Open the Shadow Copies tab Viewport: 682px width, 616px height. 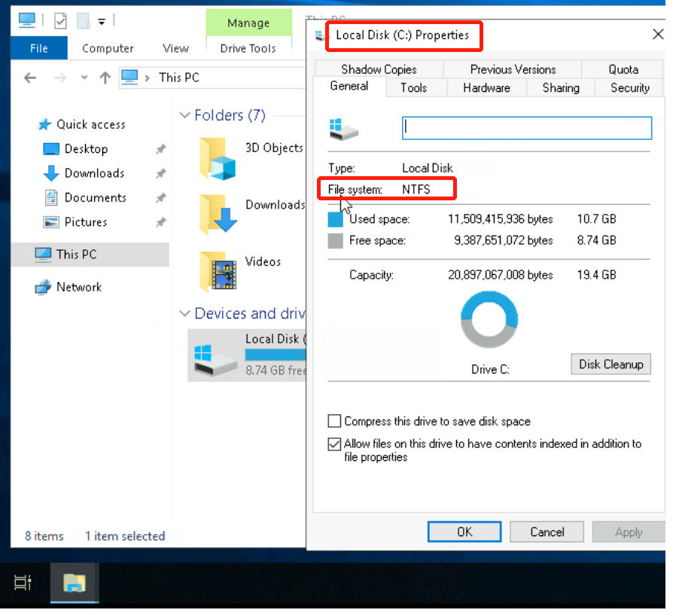[379, 69]
